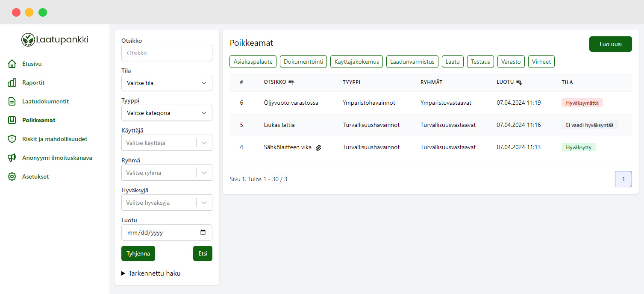Click the Laatudokumentit document icon
The image size is (644, 294).
pos(12,102)
